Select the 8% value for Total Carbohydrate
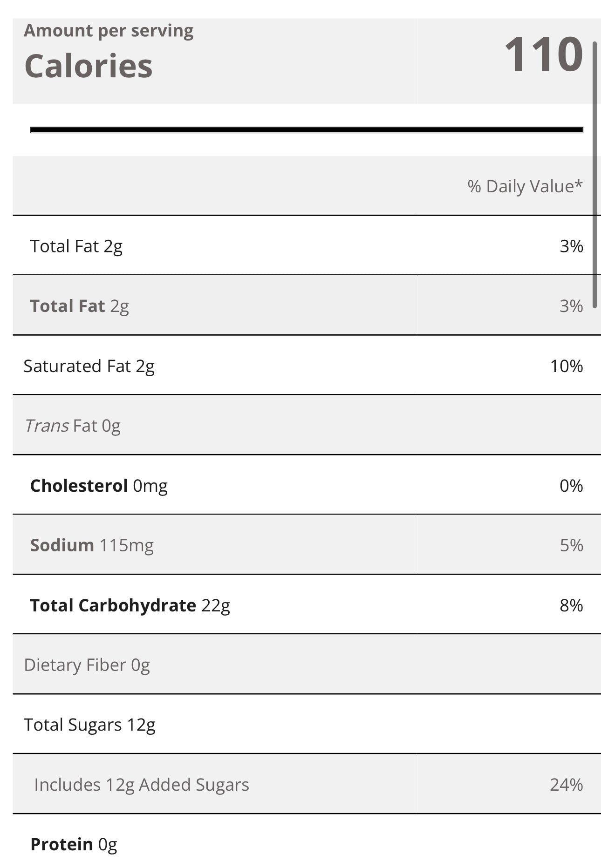The height and width of the screenshot is (868, 601). coord(571,605)
